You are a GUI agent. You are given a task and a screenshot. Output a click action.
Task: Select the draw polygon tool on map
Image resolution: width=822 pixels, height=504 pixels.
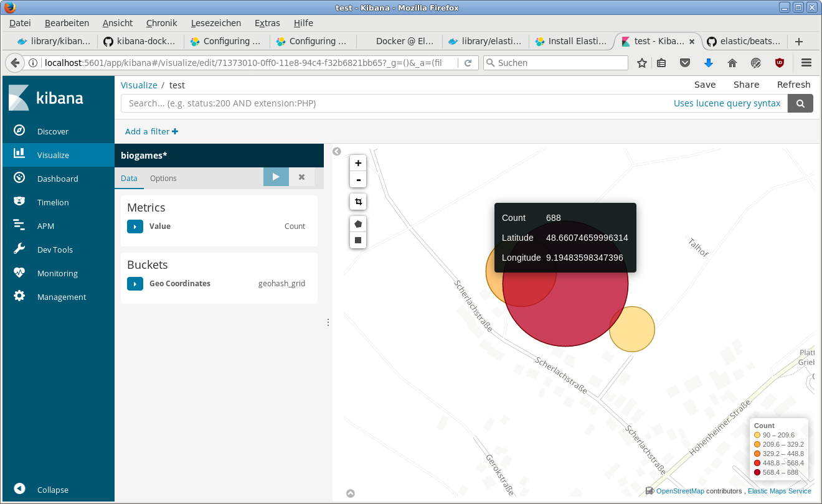click(358, 224)
